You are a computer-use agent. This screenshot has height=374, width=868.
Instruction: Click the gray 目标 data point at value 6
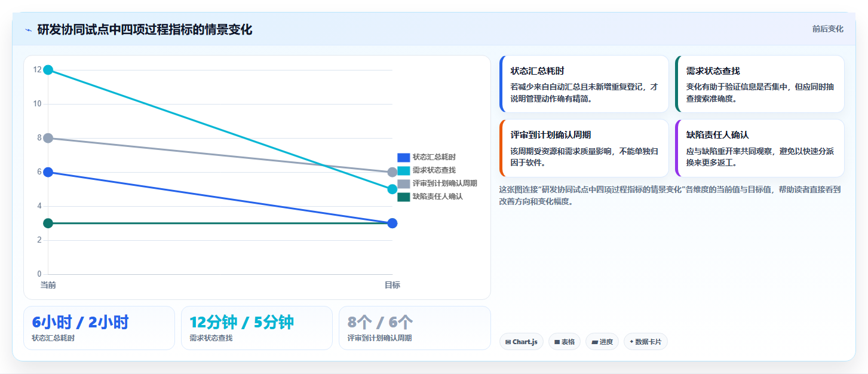(392, 172)
